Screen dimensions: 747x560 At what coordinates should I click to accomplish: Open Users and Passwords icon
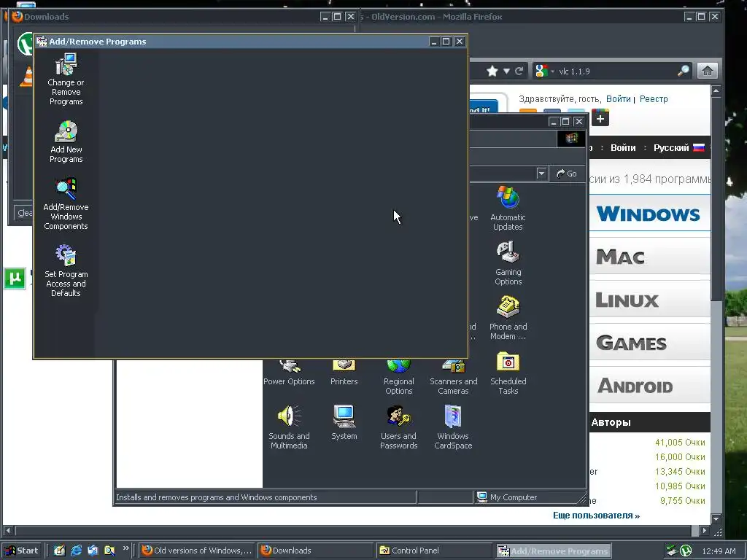[399, 427]
